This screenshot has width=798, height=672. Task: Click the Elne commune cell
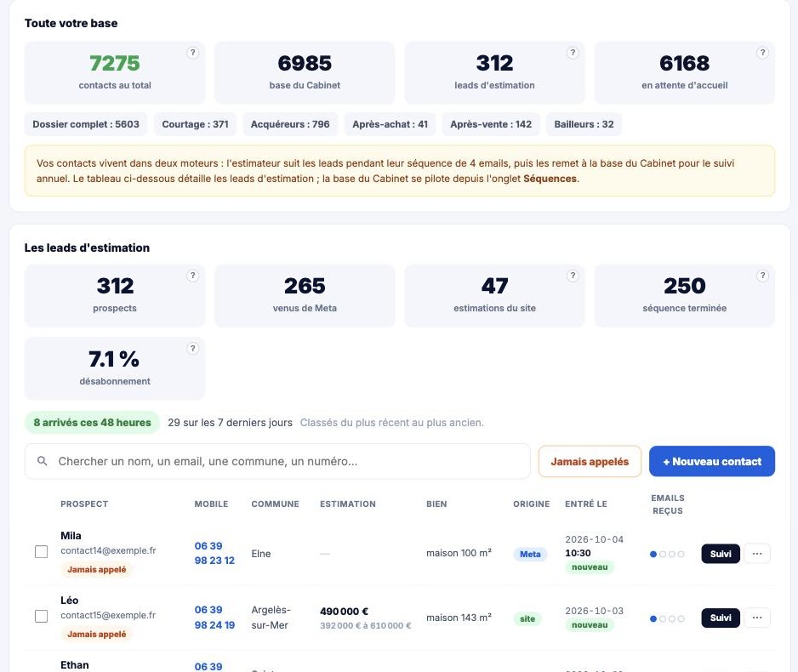pos(261,554)
